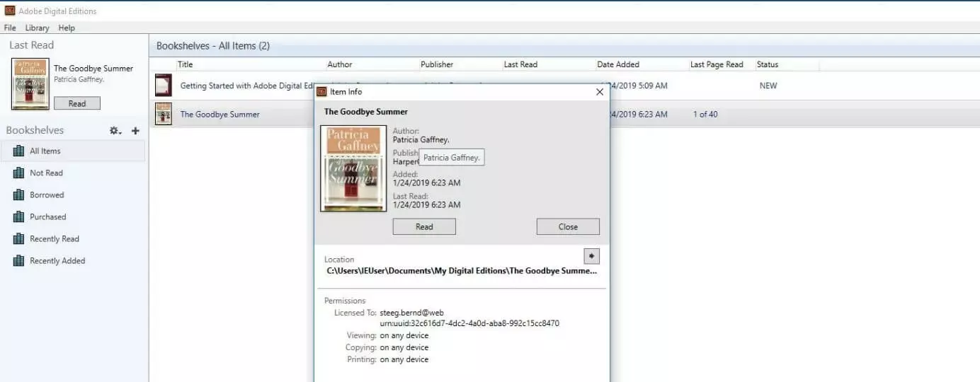Click Getting Started book thumbnail in list

164,86
